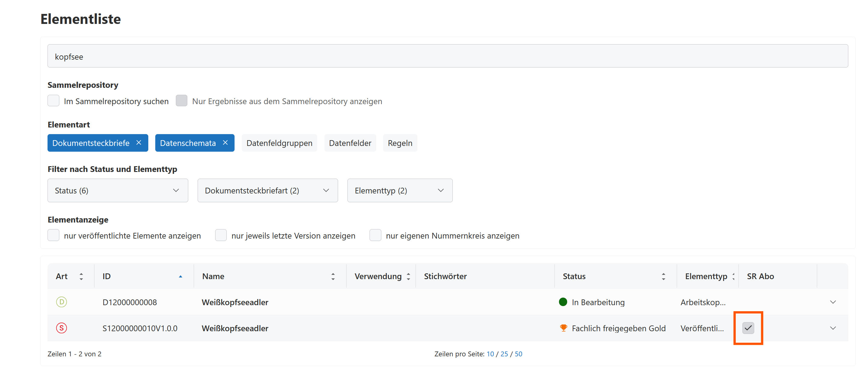The width and height of the screenshot is (868, 386).
Task: Click the green D icon in first row
Action: (x=61, y=302)
